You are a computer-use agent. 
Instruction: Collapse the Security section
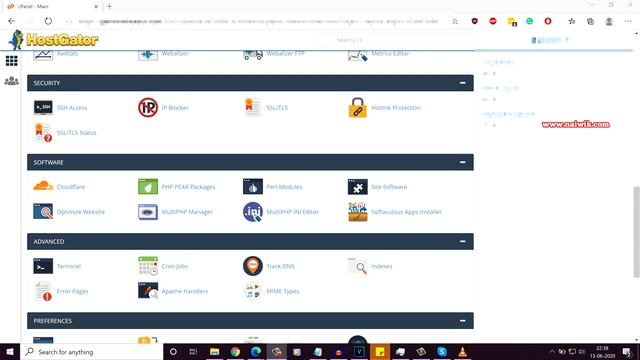[x=462, y=83]
